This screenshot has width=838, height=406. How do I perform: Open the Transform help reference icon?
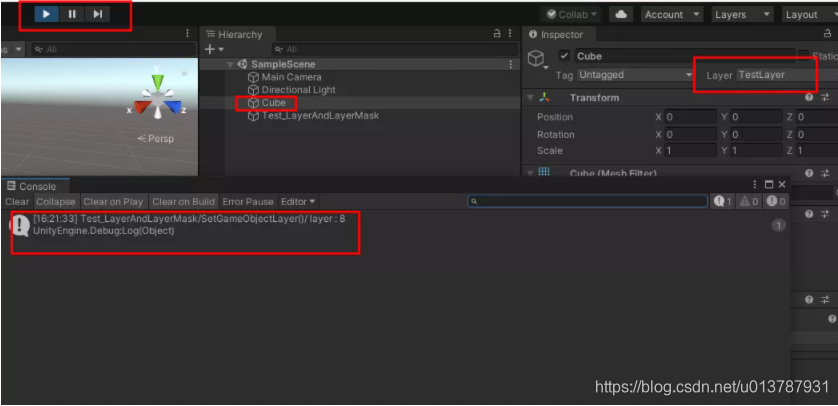coord(809,97)
